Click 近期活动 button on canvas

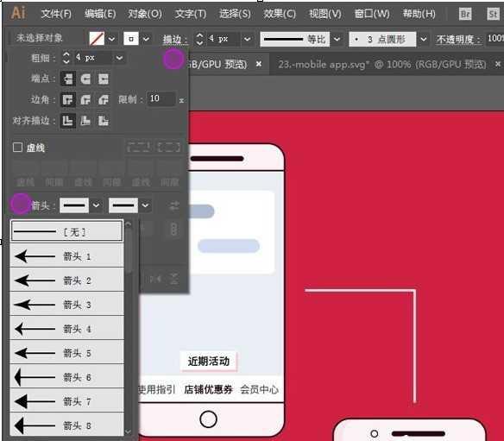tap(209, 362)
